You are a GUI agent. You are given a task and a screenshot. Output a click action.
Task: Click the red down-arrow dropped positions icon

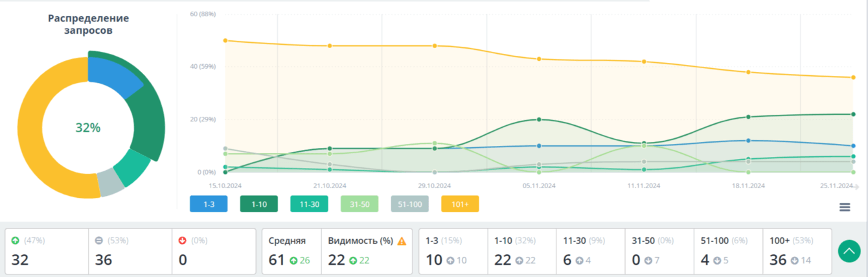[183, 241]
